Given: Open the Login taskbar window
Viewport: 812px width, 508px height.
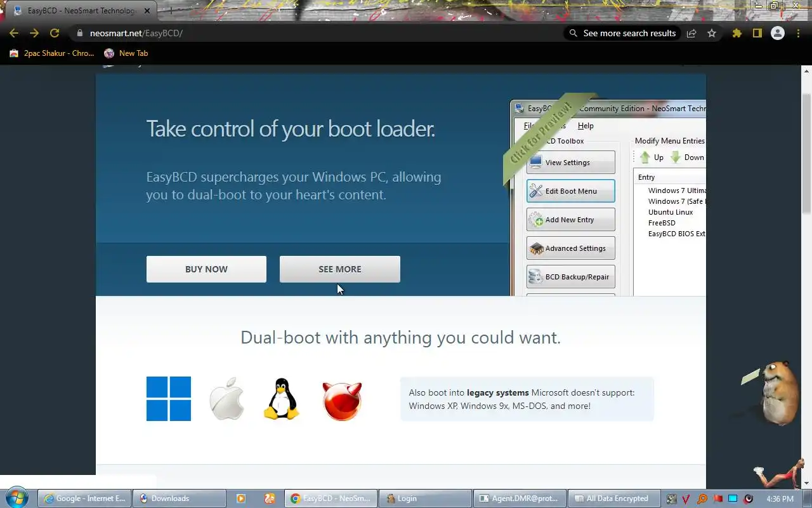Looking at the screenshot, I should pos(425,498).
